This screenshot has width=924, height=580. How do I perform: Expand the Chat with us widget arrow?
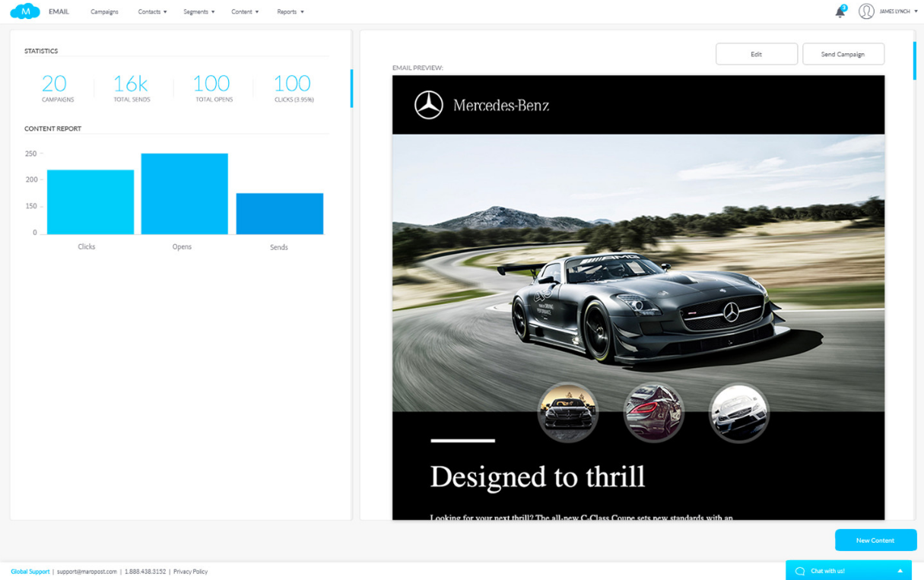point(900,571)
